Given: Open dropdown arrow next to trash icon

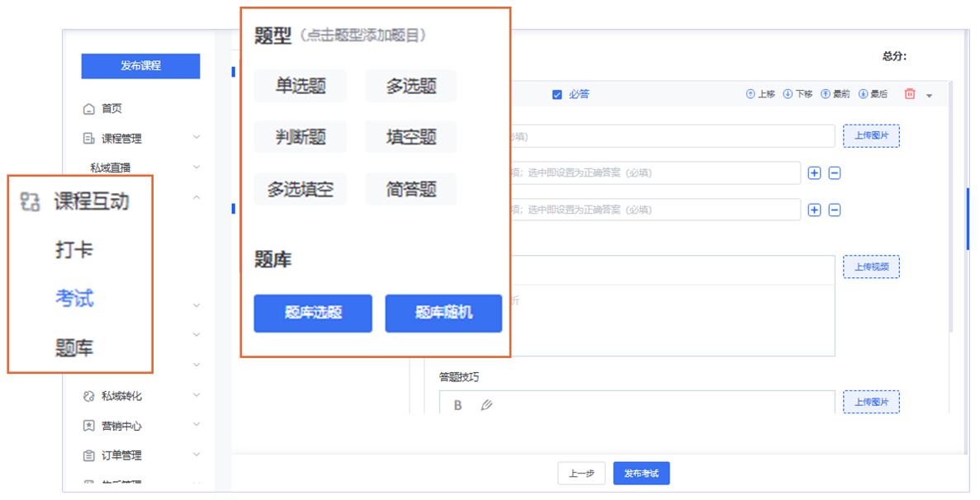Looking at the screenshot, I should click(x=930, y=96).
